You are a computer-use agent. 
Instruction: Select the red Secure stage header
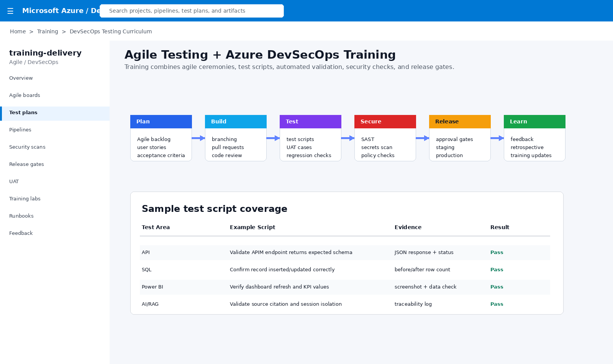click(x=385, y=121)
